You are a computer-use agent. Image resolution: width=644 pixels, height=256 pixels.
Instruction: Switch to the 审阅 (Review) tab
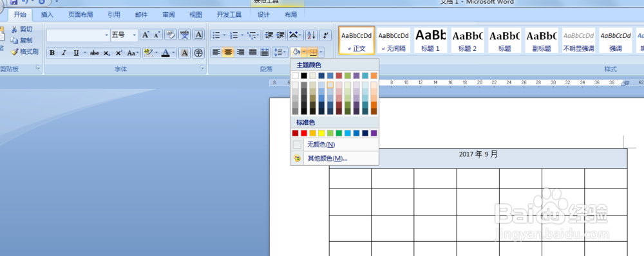pos(168,15)
